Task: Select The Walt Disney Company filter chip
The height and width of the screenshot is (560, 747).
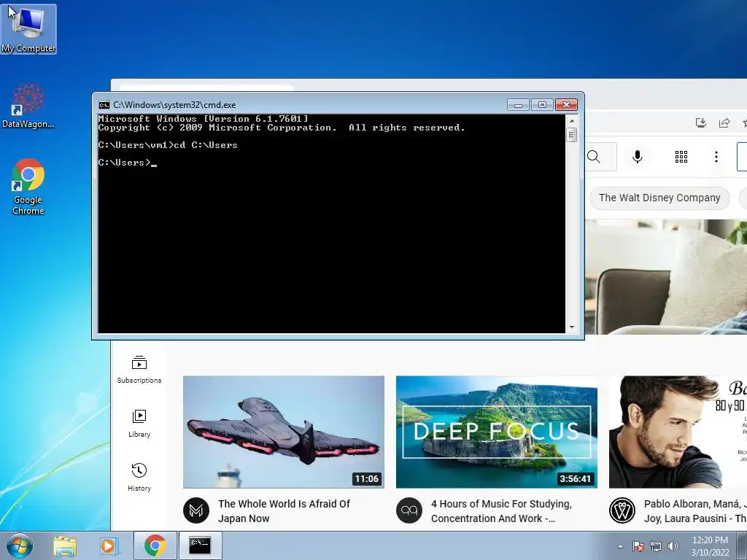Action: point(659,198)
